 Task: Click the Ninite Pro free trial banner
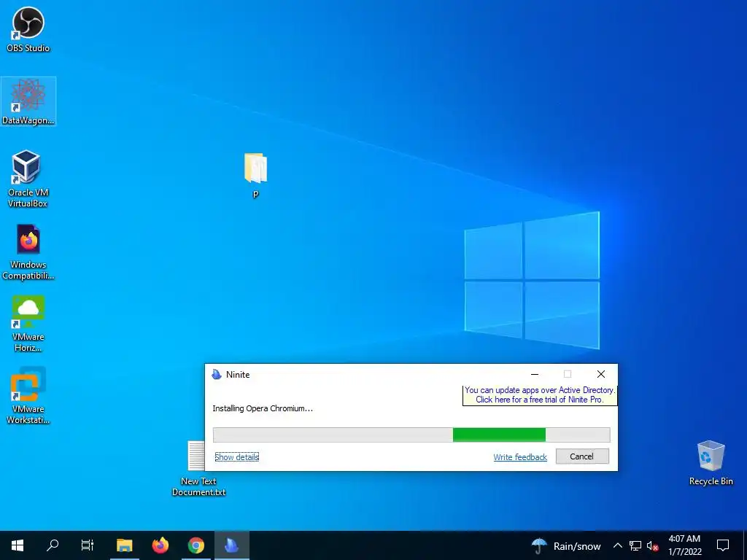(540, 394)
